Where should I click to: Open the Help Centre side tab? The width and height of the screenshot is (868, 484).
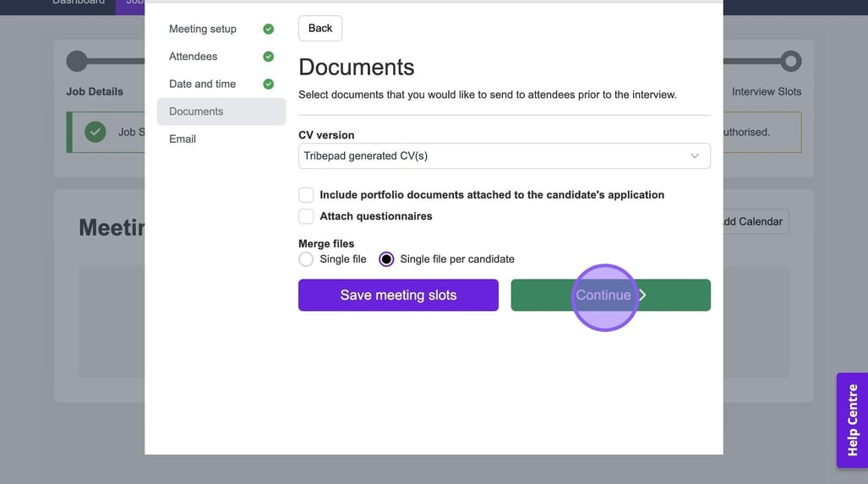tap(852, 420)
